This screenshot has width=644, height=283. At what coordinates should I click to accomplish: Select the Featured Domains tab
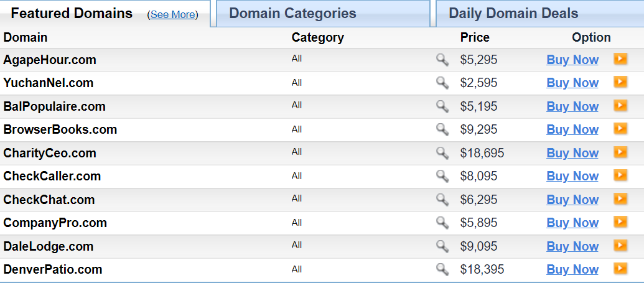tap(72, 14)
